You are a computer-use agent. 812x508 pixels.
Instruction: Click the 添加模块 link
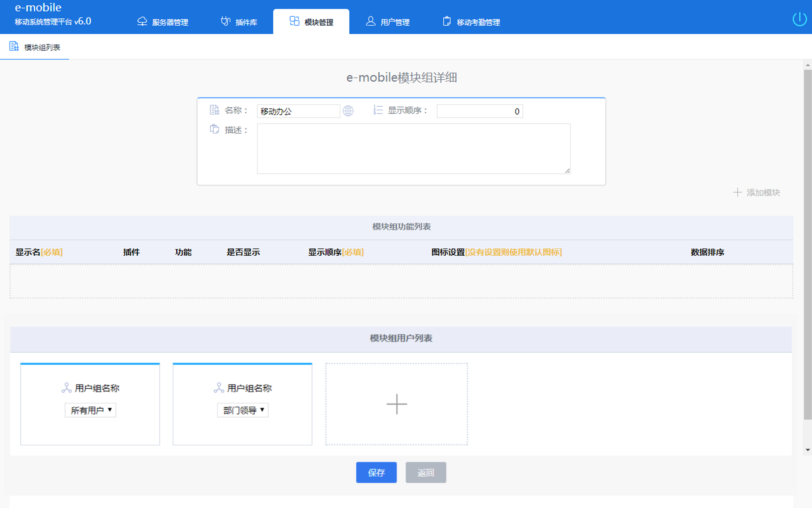[763, 192]
